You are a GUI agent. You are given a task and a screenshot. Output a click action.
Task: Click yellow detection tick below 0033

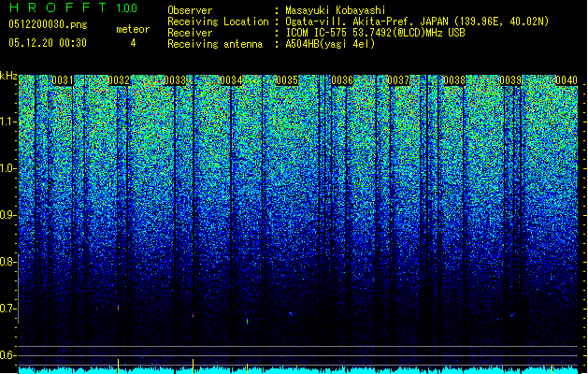pos(194,366)
